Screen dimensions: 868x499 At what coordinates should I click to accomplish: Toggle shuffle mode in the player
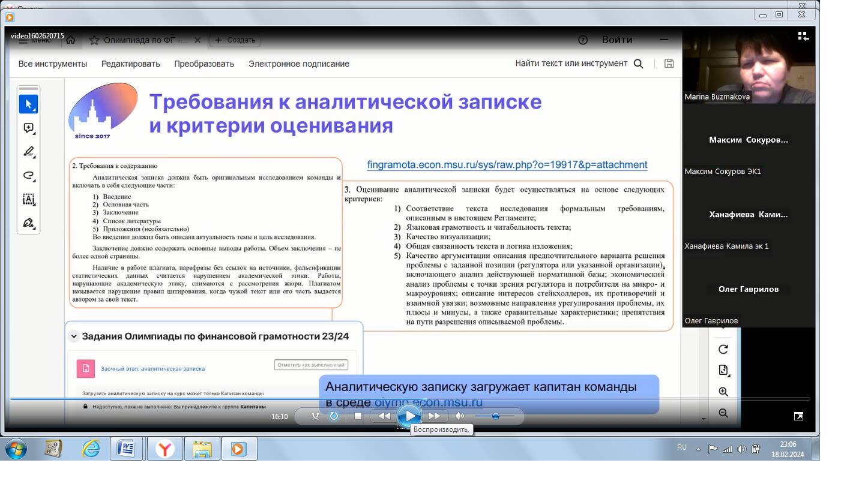[x=315, y=416]
